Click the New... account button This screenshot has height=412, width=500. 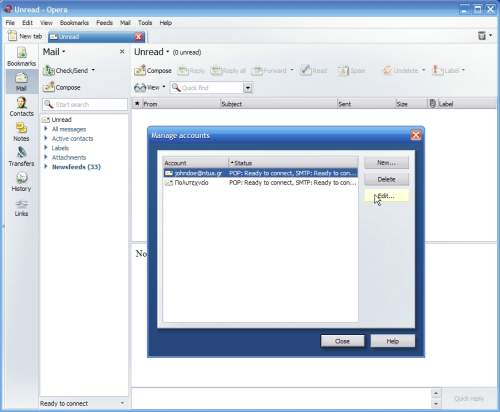point(386,163)
